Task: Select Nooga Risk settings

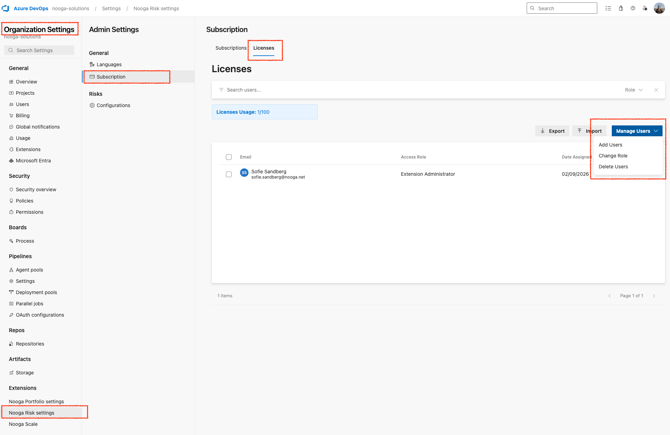Action: (32, 413)
